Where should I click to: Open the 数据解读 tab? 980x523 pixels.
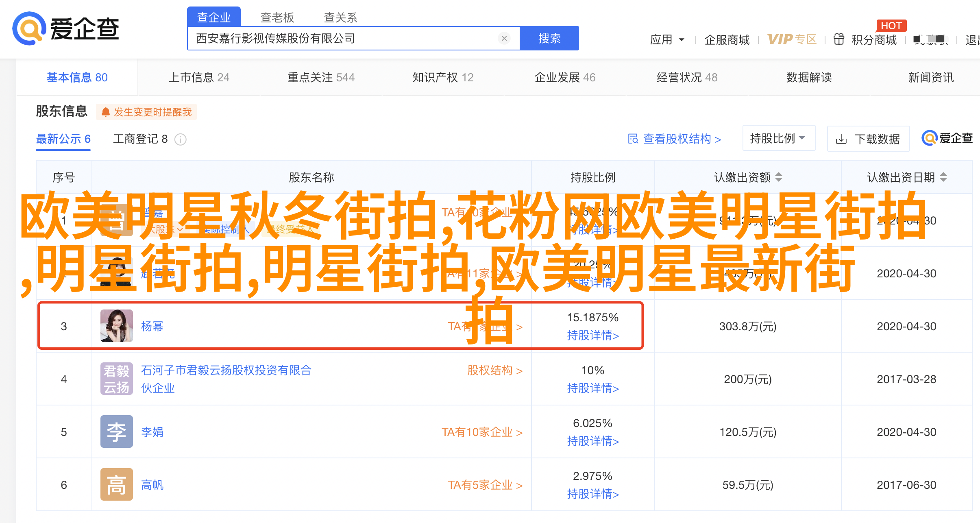[x=809, y=77]
